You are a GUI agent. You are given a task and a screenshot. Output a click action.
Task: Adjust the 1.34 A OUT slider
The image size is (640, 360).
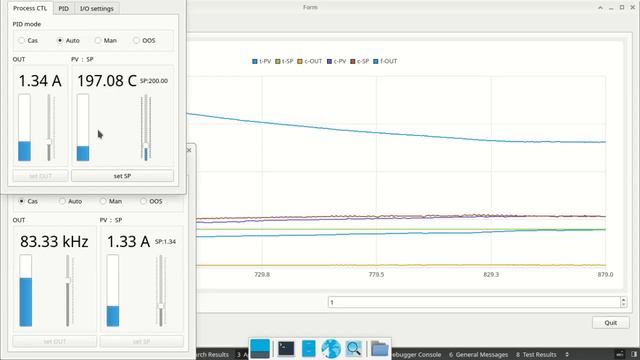click(49, 142)
